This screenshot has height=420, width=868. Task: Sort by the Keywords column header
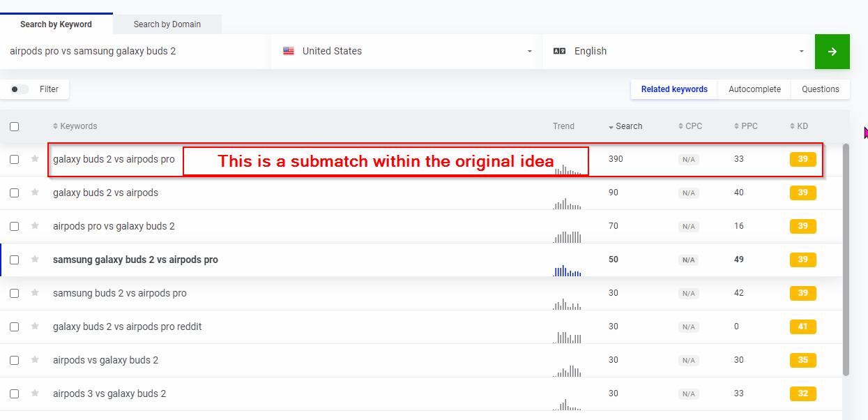click(x=75, y=126)
